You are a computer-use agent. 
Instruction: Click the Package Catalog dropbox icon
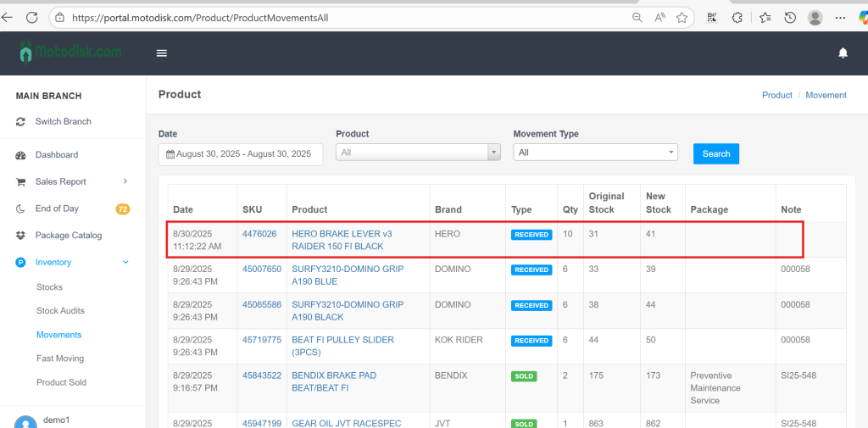[x=21, y=236]
